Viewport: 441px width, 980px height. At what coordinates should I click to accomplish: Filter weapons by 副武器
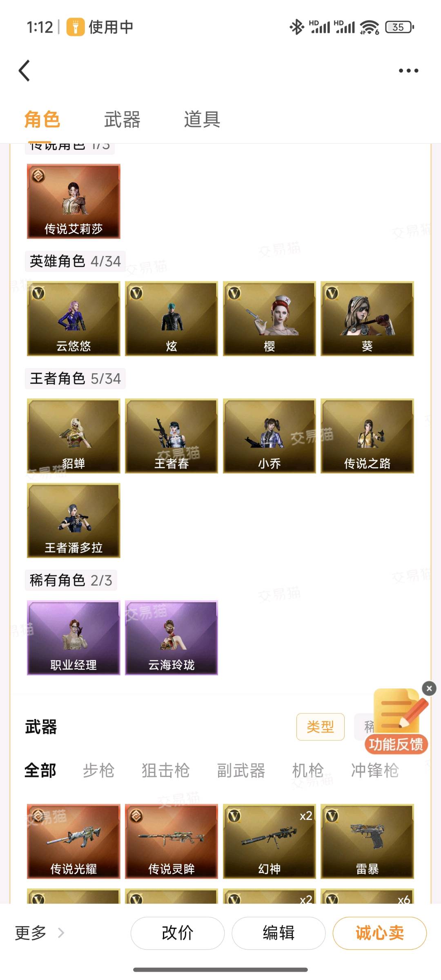[241, 771]
